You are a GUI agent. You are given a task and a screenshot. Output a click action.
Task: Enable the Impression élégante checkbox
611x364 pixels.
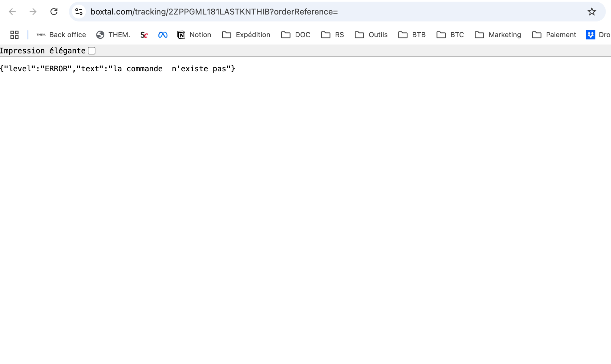coord(92,51)
